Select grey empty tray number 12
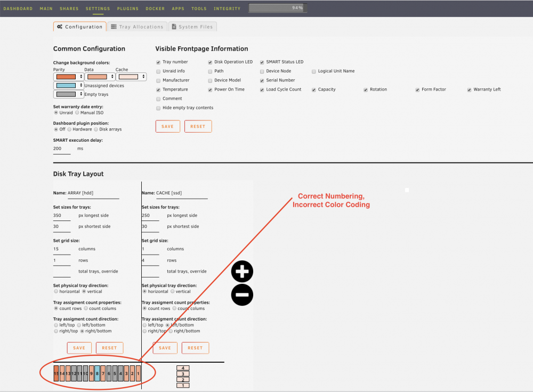533x392 pixels. click(x=74, y=373)
